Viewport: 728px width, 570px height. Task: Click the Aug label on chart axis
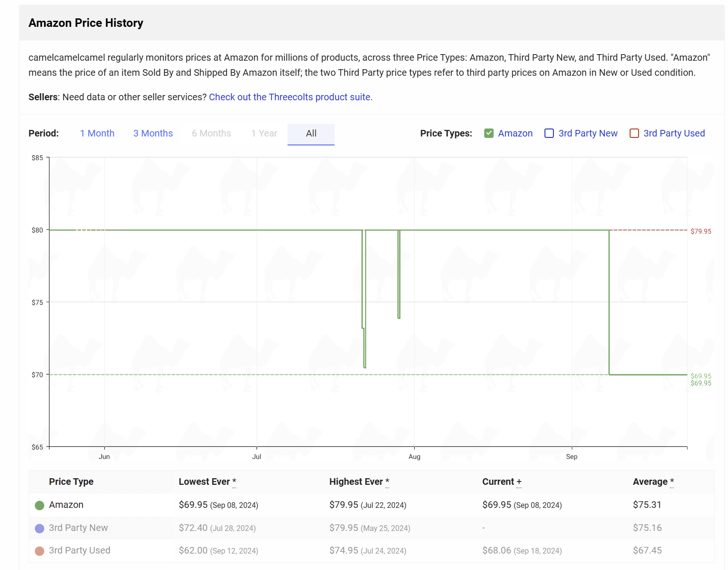pos(414,457)
